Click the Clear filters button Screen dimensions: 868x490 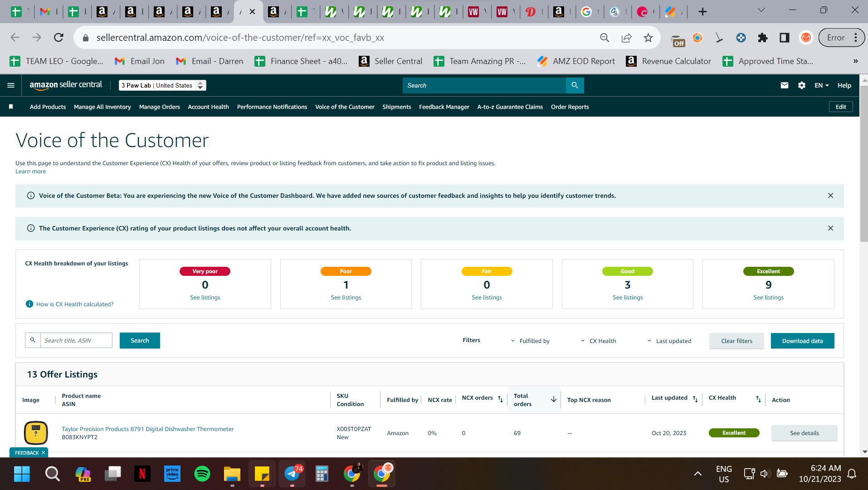(736, 341)
